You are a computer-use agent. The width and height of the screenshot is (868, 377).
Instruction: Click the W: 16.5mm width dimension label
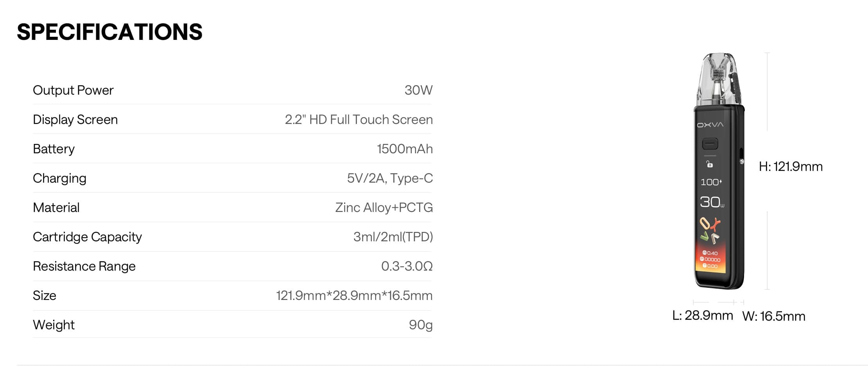pyautogui.click(x=773, y=316)
